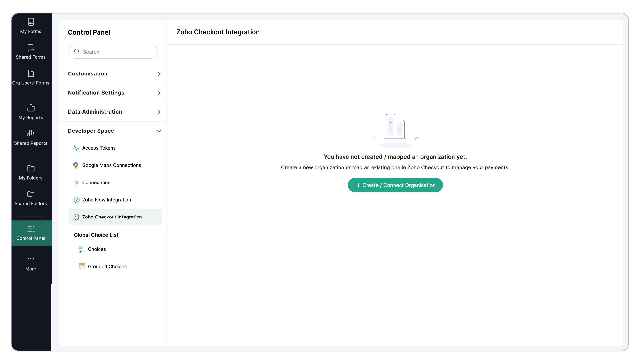Click the More ellipsis icon
This screenshot has height=364, width=640.
pos(31,259)
